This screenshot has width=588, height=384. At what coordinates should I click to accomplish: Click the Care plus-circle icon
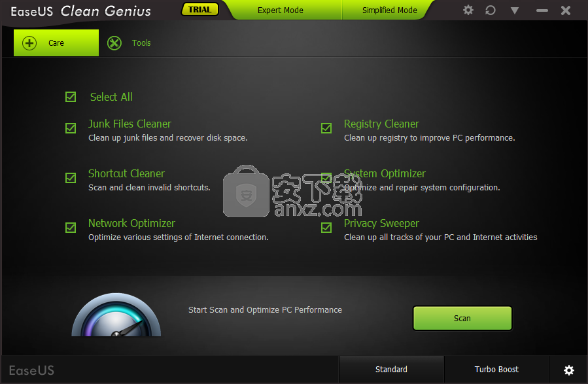[x=29, y=43]
